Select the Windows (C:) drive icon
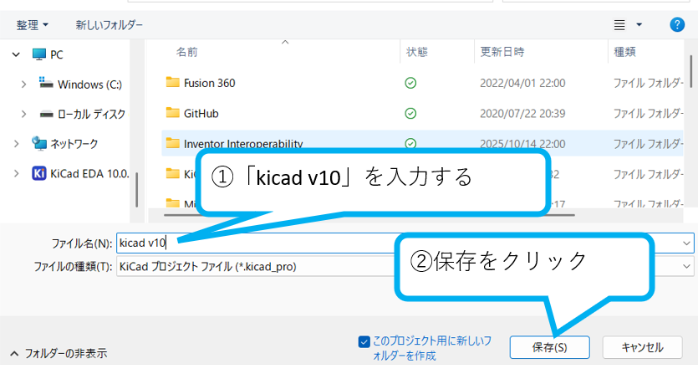698x365 pixels. [46, 83]
